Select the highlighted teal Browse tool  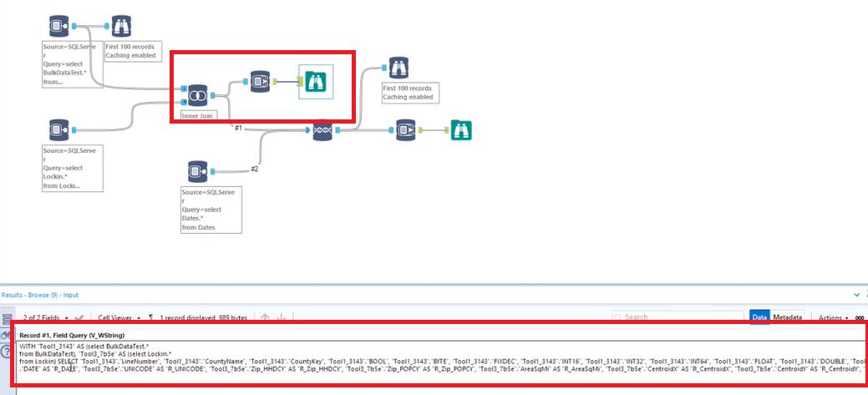(x=316, y=81)
